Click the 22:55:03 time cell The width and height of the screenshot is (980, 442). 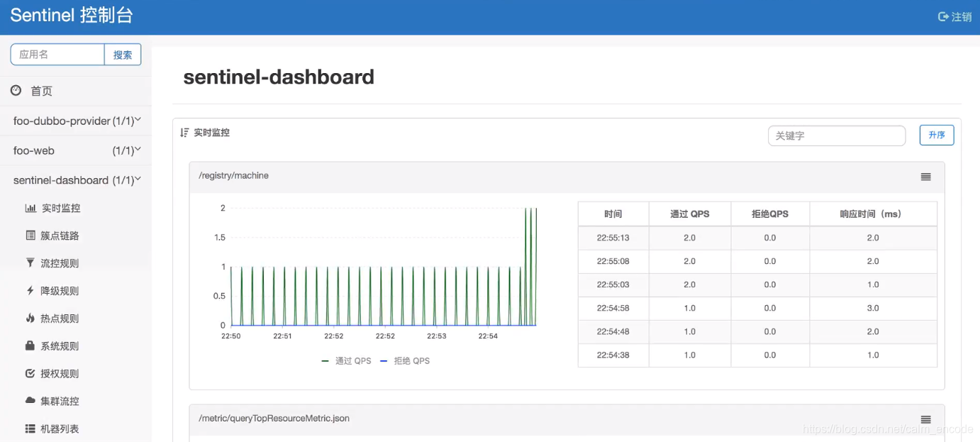pyautogui.click(x=613, y=284)
